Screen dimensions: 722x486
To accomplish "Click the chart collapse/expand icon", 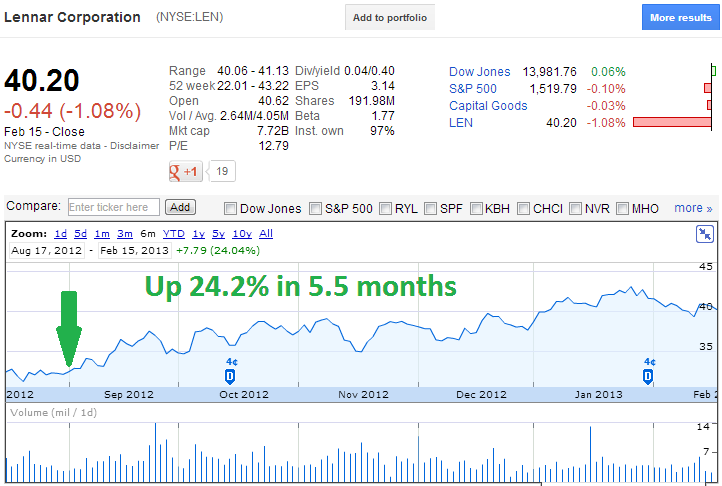I will [705, 234].
